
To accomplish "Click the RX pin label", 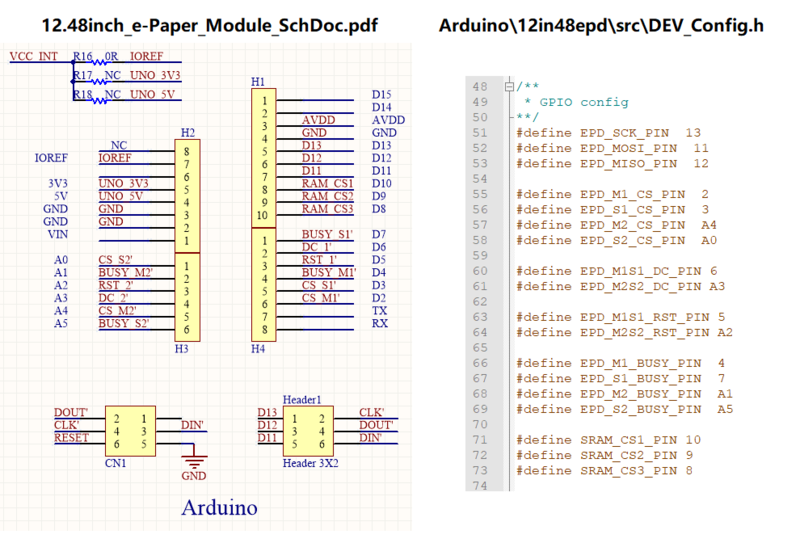I will [x=380, y=324].
